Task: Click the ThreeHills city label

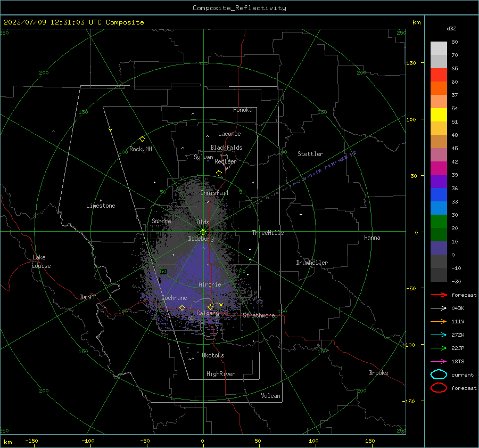Action: pyautogui.click(x=268, y=233)
